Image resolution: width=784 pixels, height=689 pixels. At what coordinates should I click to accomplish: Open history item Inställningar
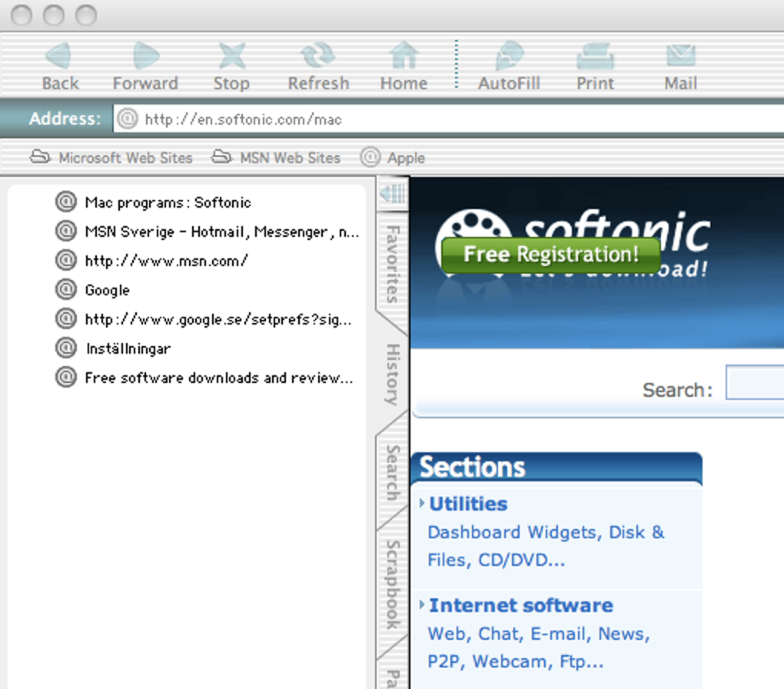(x=128, y=348)
